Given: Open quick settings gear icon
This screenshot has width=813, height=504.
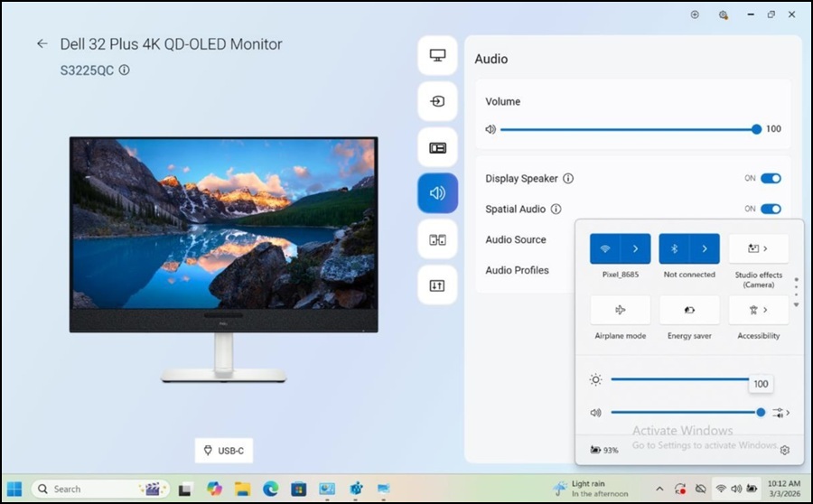Looking at the screenshot, I should 784,450.
